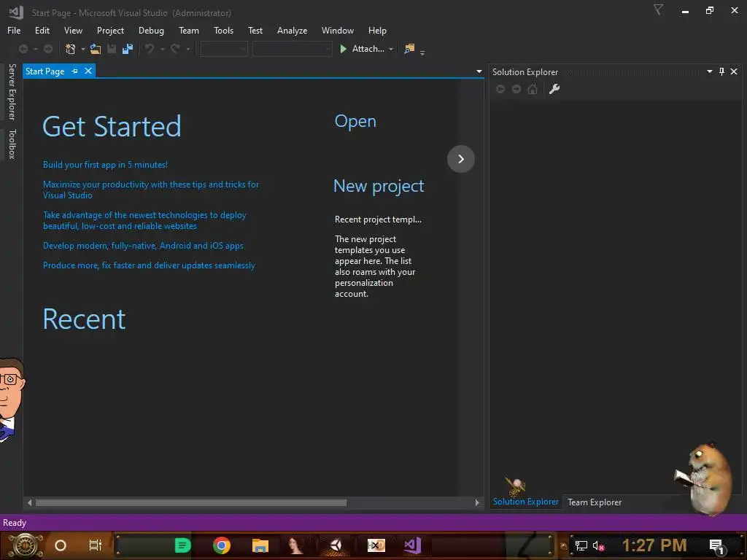Click the 'Maximize your productivity' tips link
This screenshot has height=560, width=747.
[151, 190]
